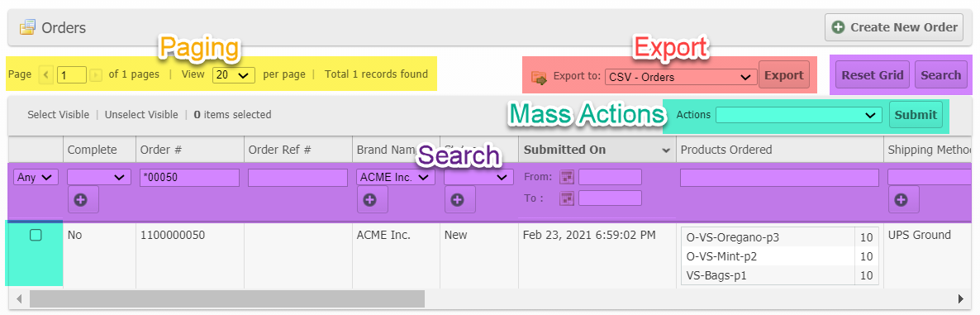980x315 pixels.
Task: Click the Export to folder icon
Action: 539,77
